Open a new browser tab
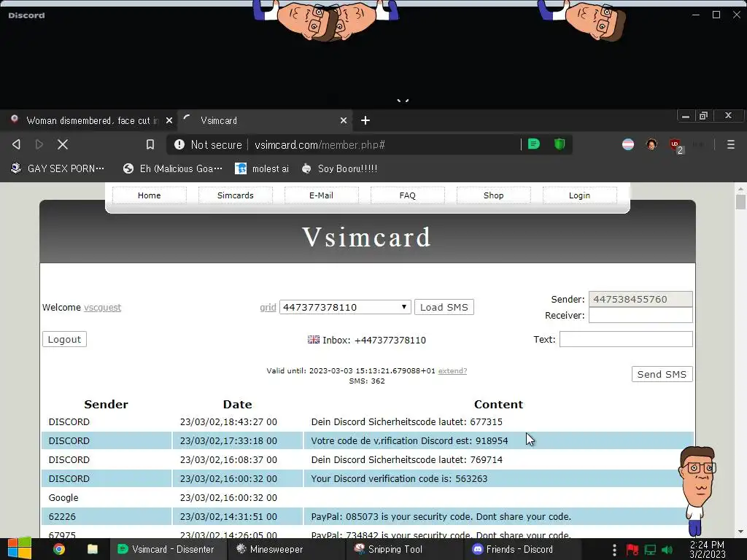 365,120
